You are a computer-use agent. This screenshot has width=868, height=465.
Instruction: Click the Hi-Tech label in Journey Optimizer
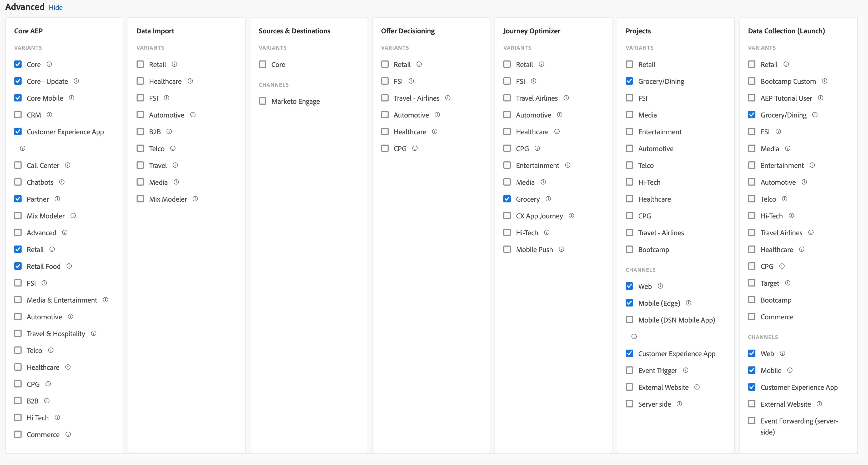527,233
